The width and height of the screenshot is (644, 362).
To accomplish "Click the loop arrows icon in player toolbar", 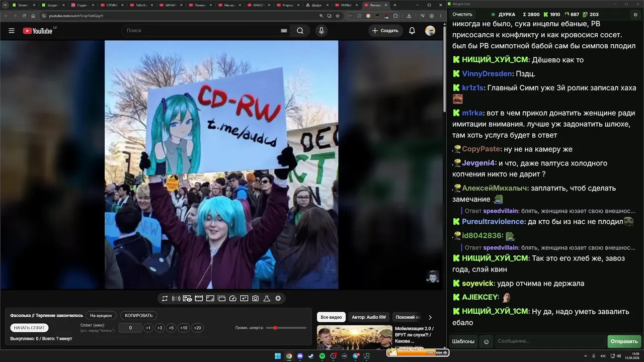I will (x=165, y=298).
